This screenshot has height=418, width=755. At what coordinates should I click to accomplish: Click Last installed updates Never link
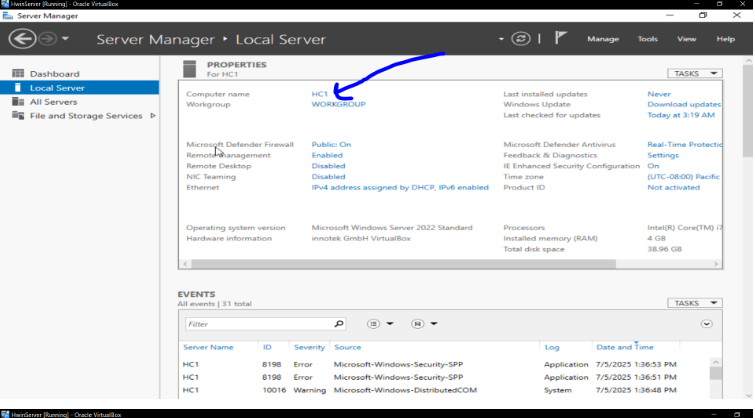[659, 94]
